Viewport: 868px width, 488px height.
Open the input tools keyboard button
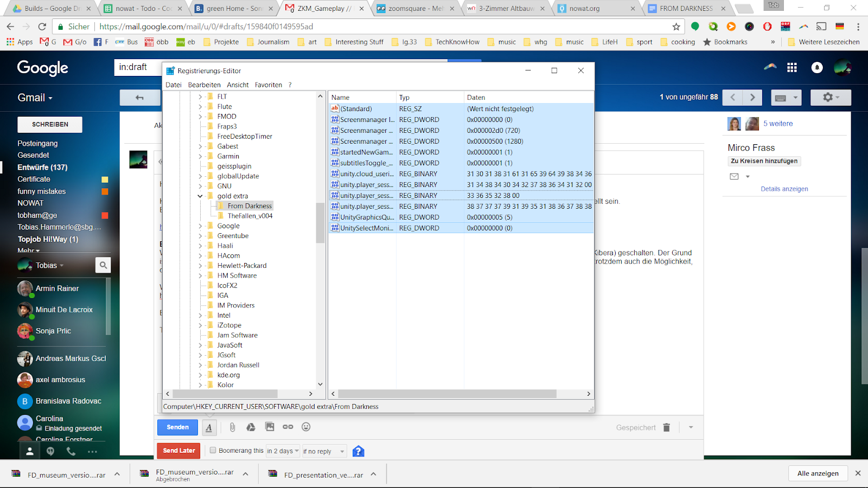click(786, 98)
